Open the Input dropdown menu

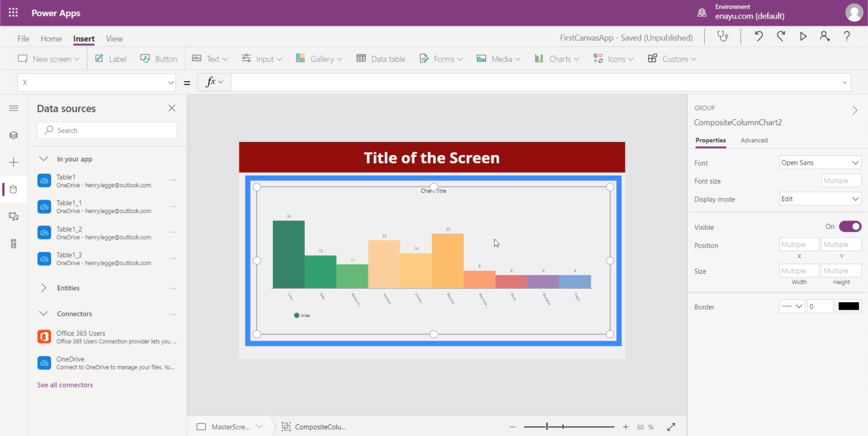point(262,59)
